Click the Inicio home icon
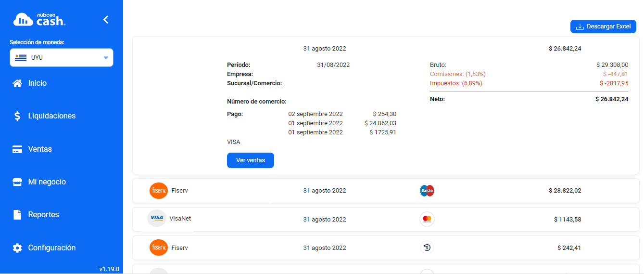The image size is (644, 274). (17, 83)
